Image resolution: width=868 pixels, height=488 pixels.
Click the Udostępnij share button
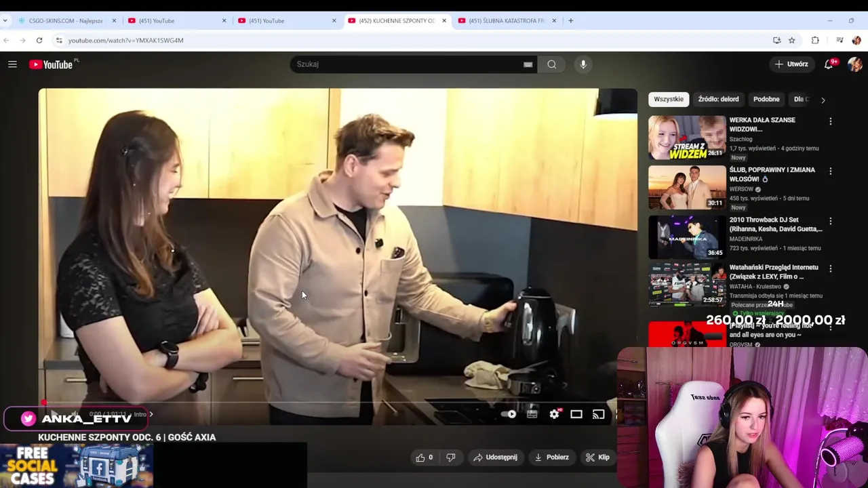(495, 457)
